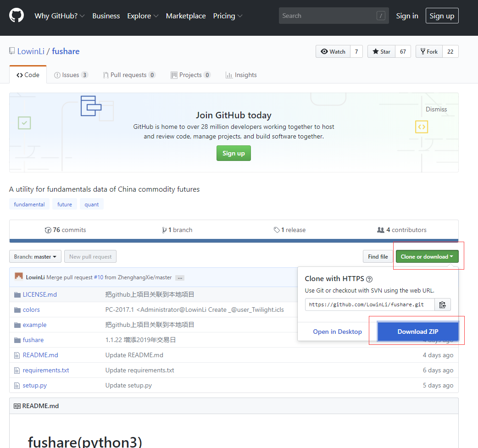Click the language bar under repository stats
478x448 pixels.
pyautogui.click(x=233, y=241)
